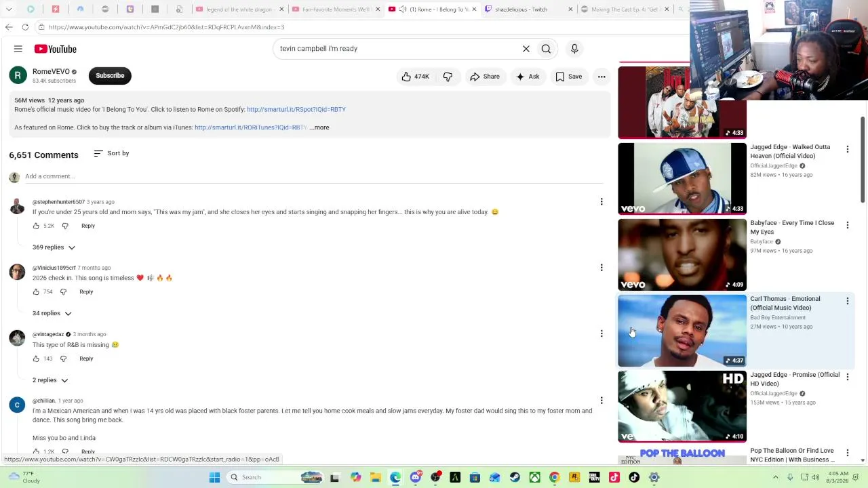The image size is (868, 488).
Task: Open Babyface Every Time I Close My Eyes title
Action: (792, 227)
